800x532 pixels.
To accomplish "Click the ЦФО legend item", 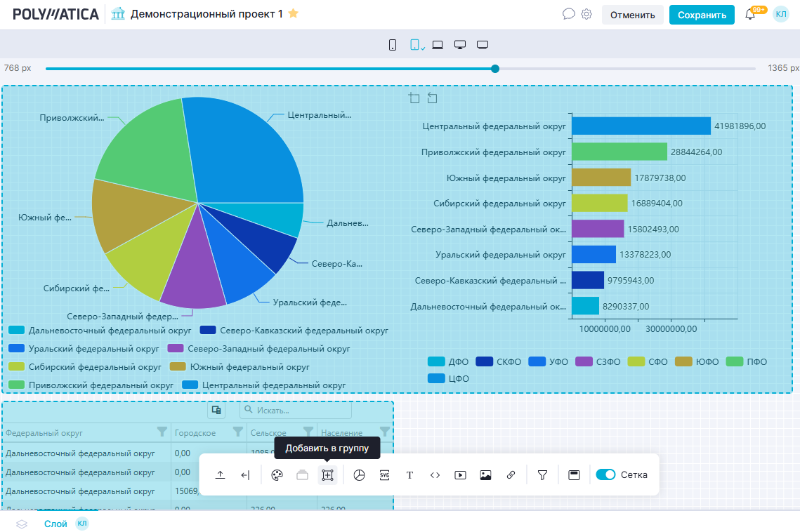I will pyautogui.click(x=449, y=379).
